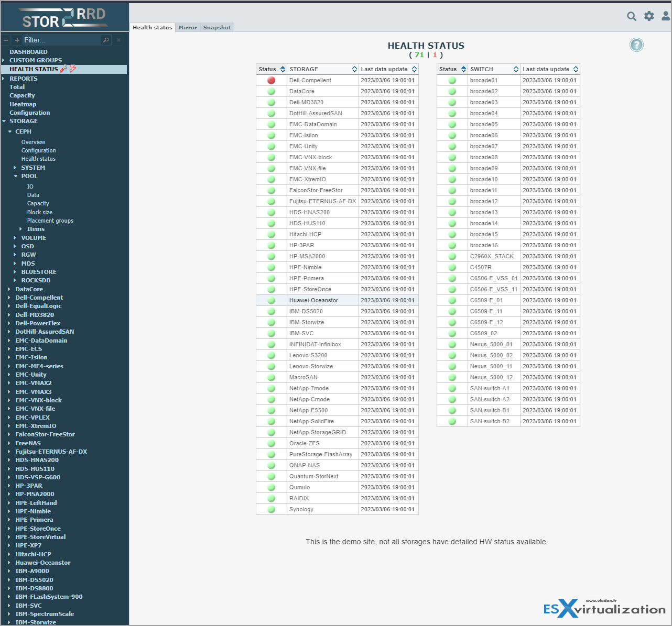Open Capacity under sidebar top section
The image size is (672, 626).
[22, 95]
